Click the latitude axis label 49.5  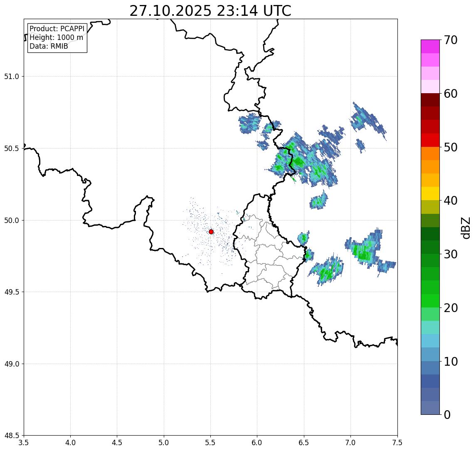[12, 292]
